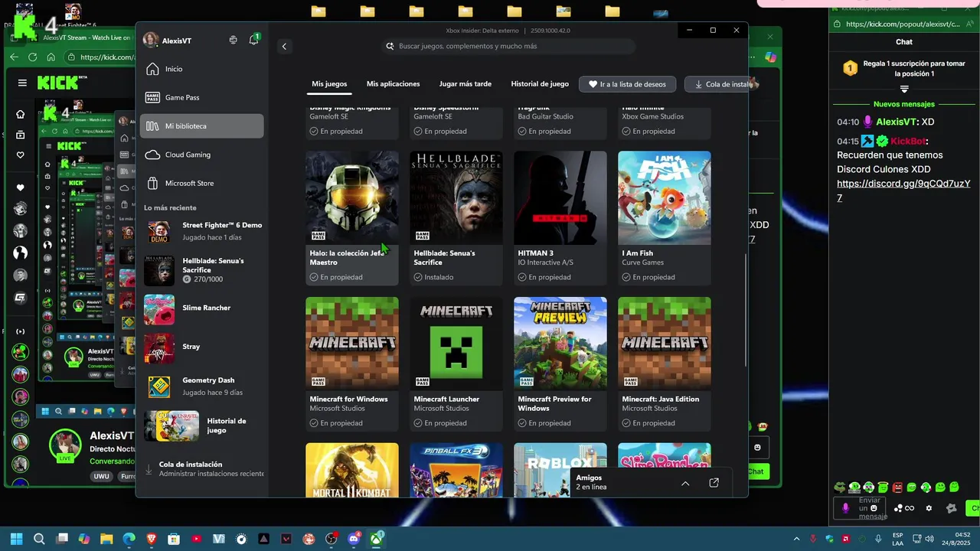The width and height of the screenshot is (980, 551).
Task: Click the print/devices icon beside AlexisVT
Action: [x=233, y=40]
